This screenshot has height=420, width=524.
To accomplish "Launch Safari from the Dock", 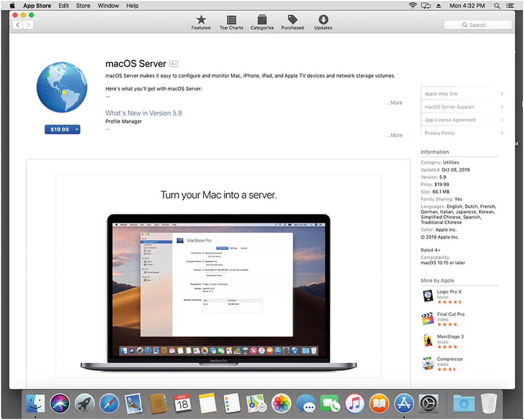I will coord(109,404).
